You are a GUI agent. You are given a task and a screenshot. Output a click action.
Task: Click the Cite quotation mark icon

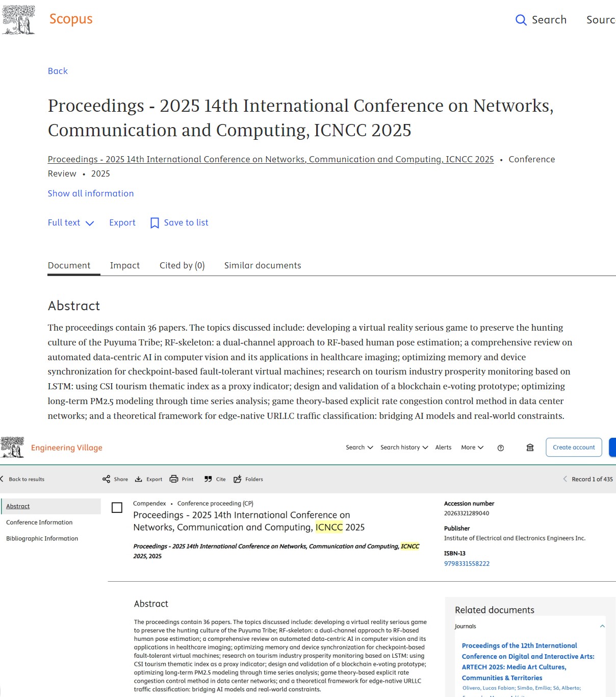pyautogui.click(x=208, y=479)
